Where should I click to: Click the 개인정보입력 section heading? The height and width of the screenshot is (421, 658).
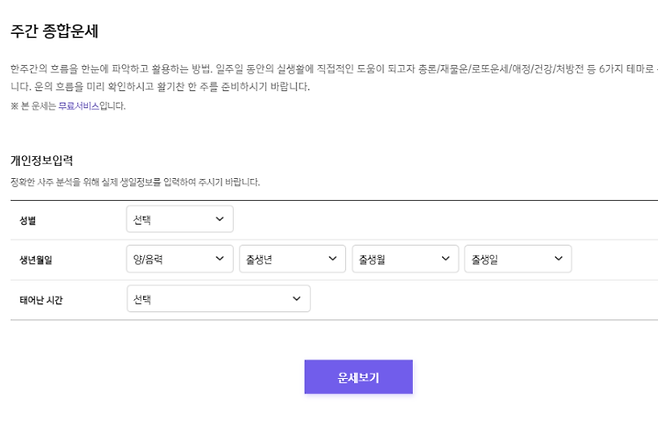42,160
